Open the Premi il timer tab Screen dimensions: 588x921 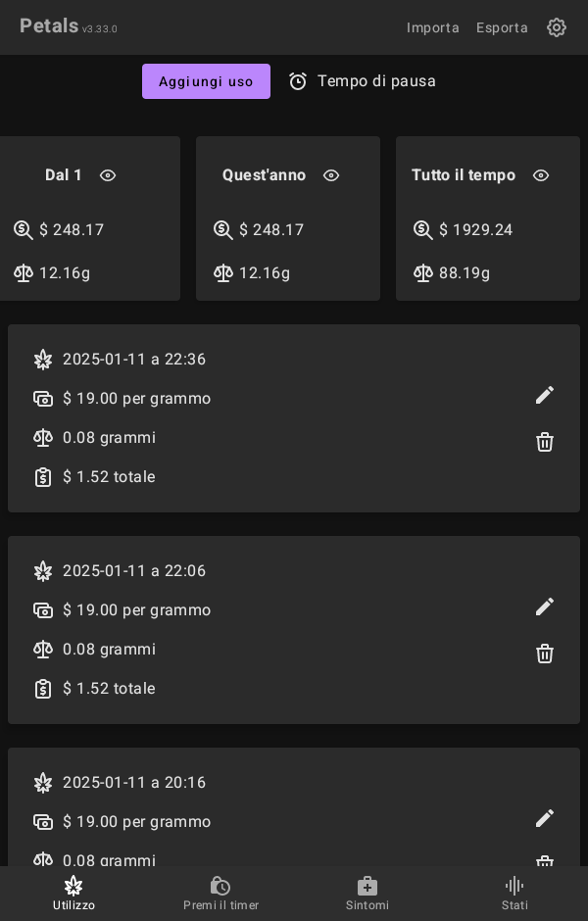(220, 893)
